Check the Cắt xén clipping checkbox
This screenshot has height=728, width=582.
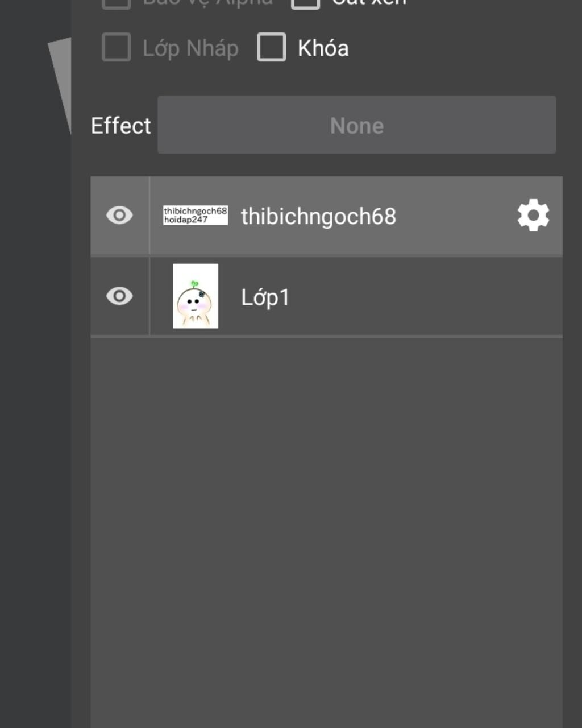pos(306,3)
